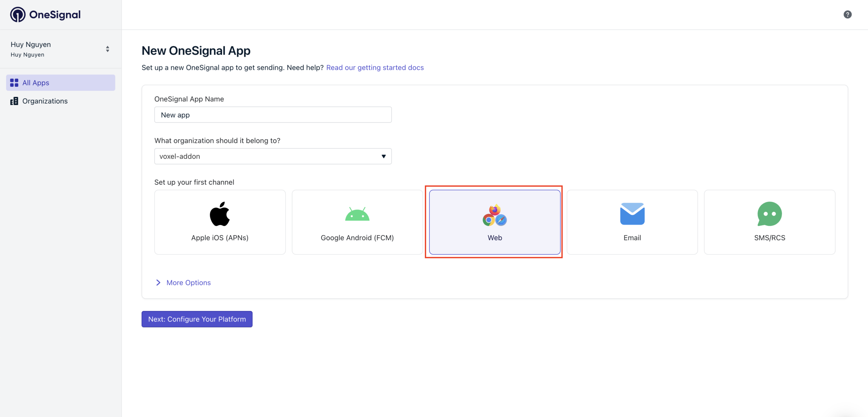Click Next: Configure Your Platform button

pos(197,319)
